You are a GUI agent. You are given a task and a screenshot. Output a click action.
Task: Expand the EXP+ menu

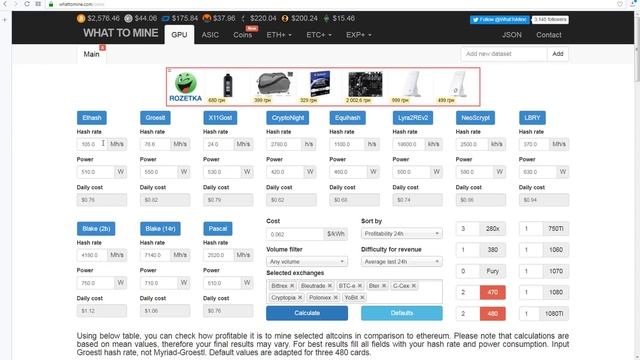(x=358, y=35)
